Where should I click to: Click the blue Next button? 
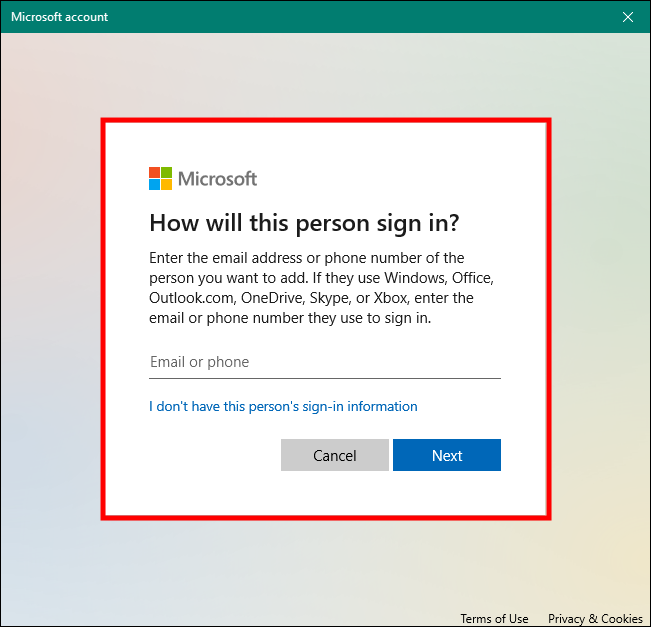[447, 455]
